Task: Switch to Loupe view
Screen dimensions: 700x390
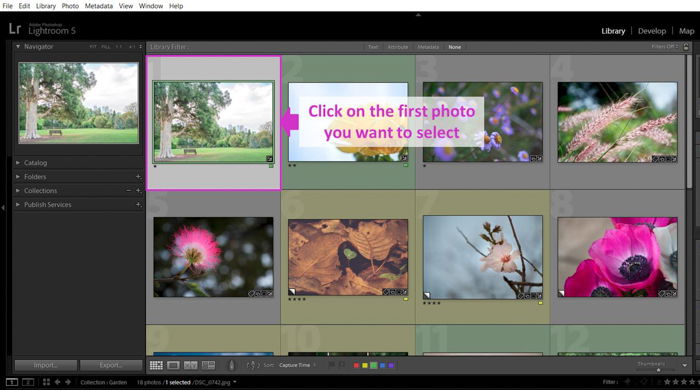Action: (173, 365)
